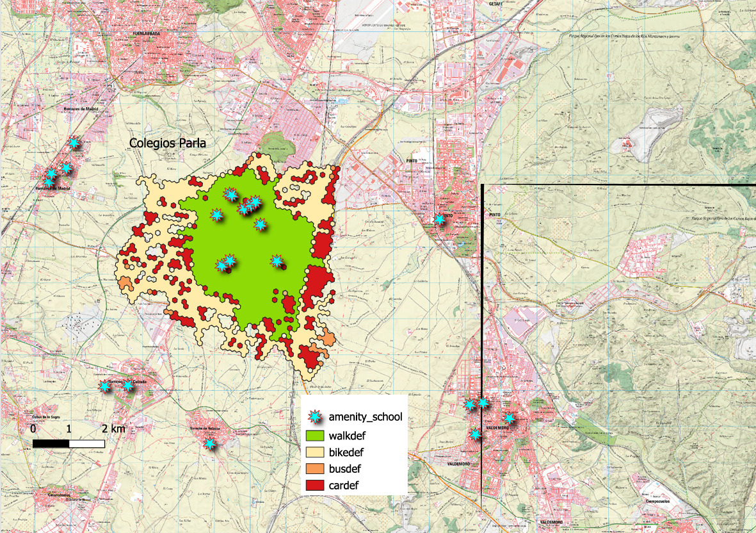The height and width of the screenshot is (533, 756).
Task: Click the 'amenity_school' legend label
Action: click(365, 417)
